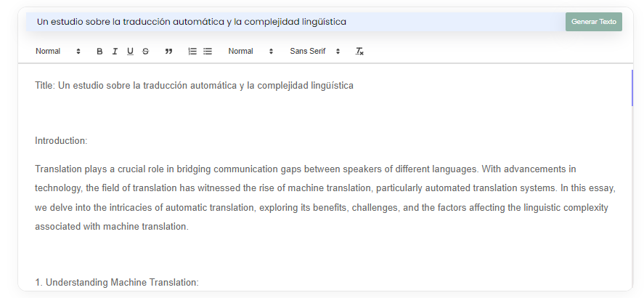Create a numbered list
This screenshot has height=298, width=644.
pos(192,52)
